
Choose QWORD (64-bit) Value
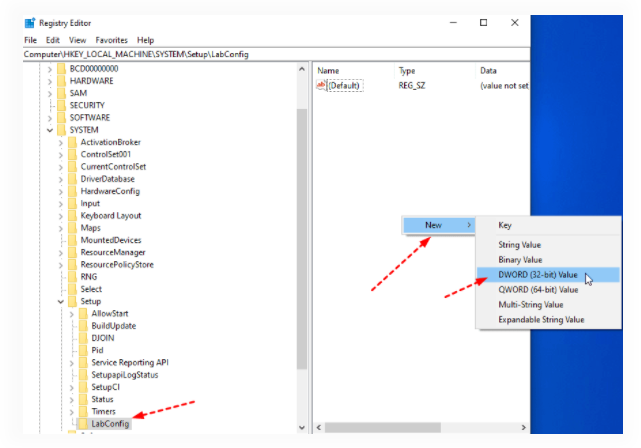click(x=548, y=290)
